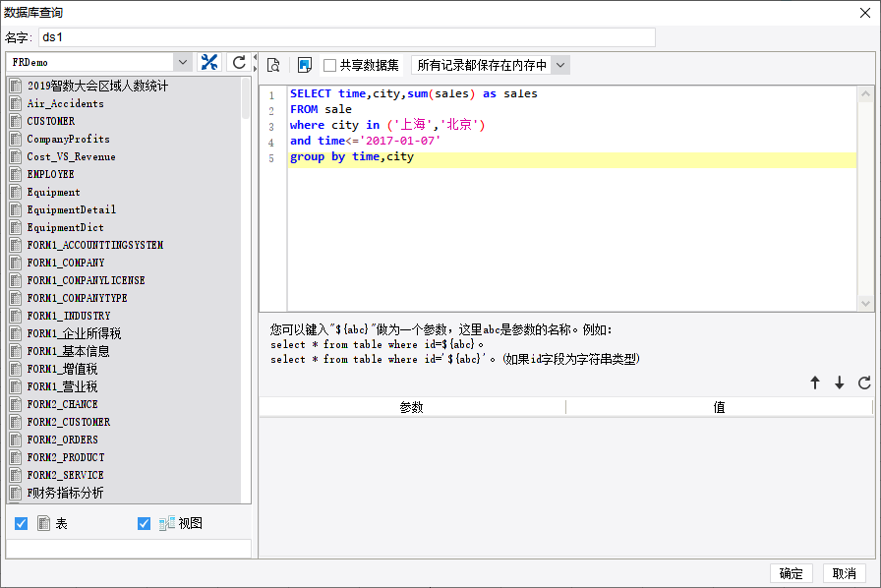
Task: Select the FORM1_COMPANYLICENSE table
Action: (x=86, y=280)
